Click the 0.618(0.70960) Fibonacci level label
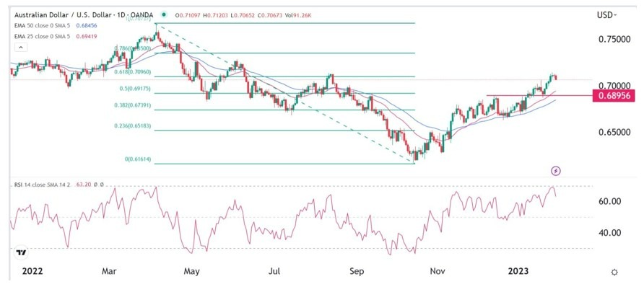Viewport: 644px width, 292px height. (133, 72)
